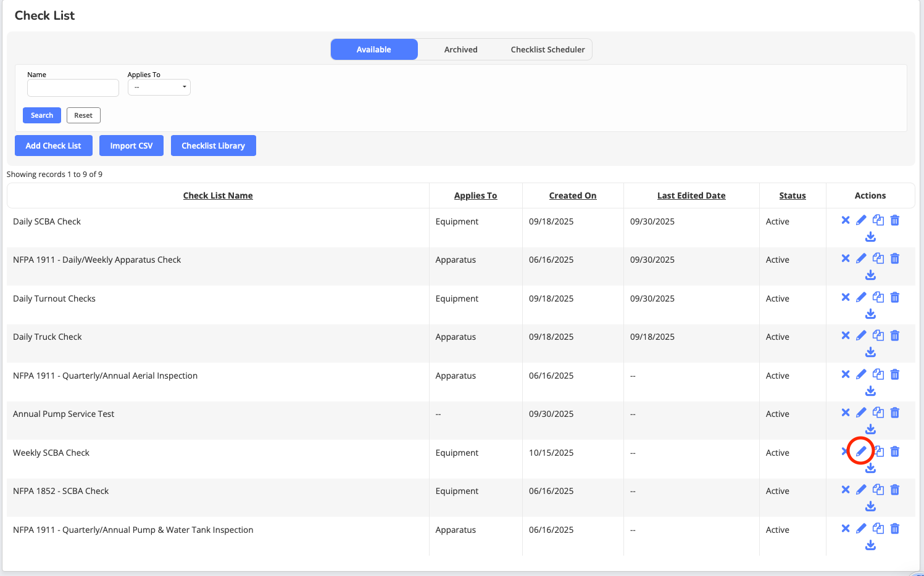Duplicate the NFPA 1911 Pump & Water Tank Inspection
The image size is (924, 576).
coord(878,529)
